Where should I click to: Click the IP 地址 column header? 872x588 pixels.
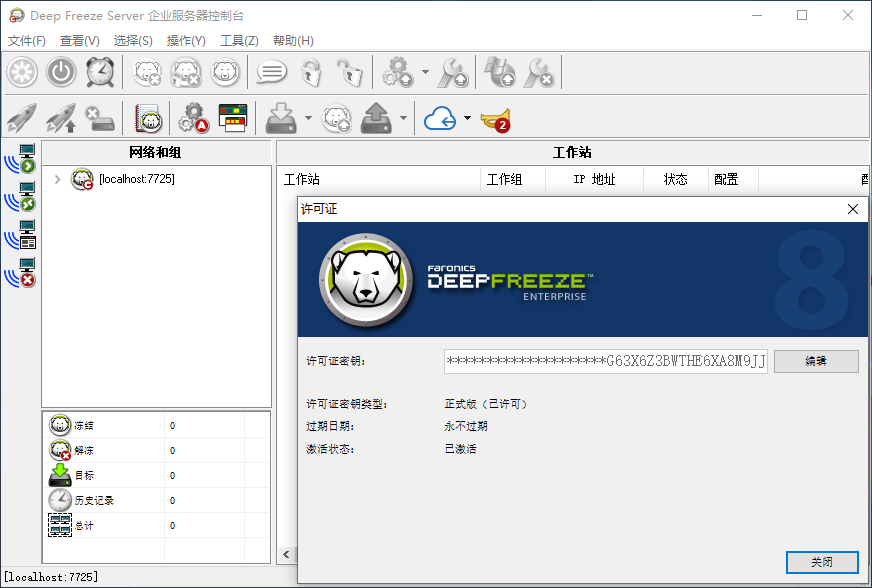click(x=594, y=179)
